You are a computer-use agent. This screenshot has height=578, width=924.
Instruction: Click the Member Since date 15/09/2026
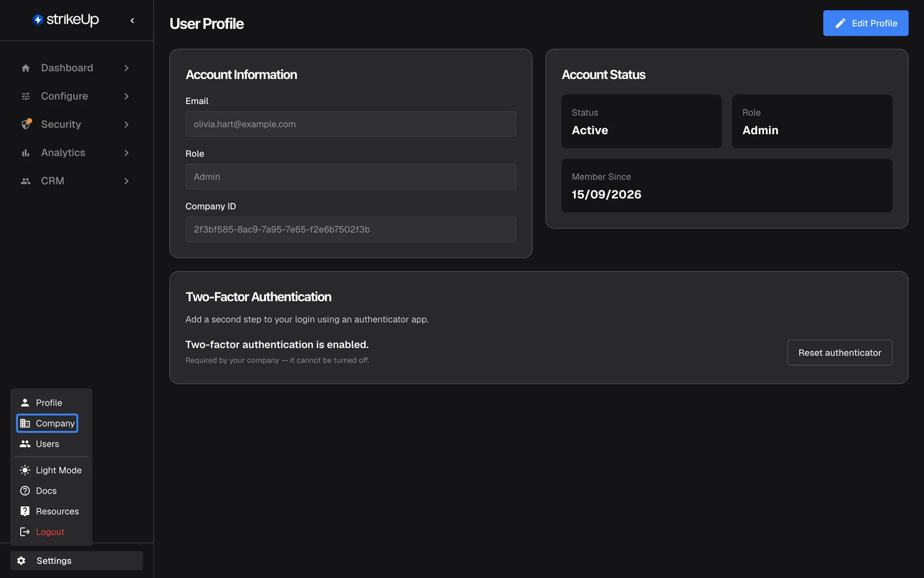click(x=606, y=194)
